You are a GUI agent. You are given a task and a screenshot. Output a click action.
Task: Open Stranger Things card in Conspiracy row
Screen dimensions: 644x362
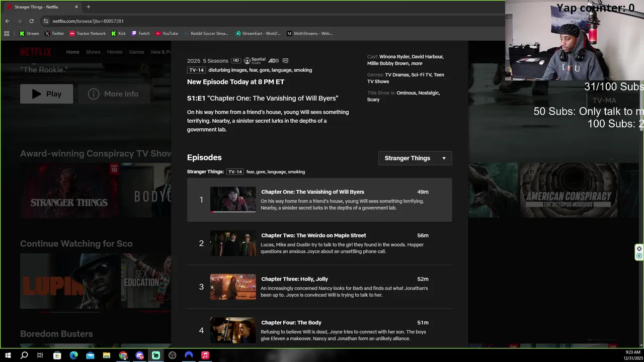point(69,190)
